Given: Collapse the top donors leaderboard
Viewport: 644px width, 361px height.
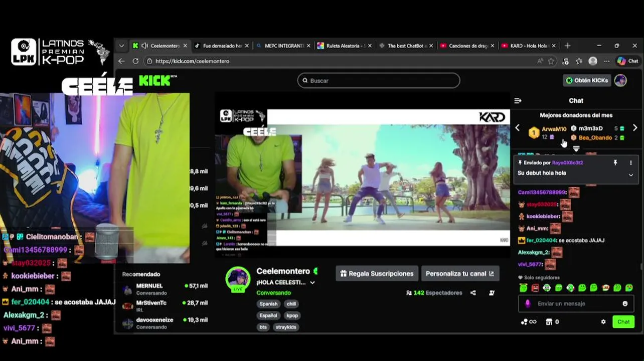Looking at the screenshot, I should click(576, 148).
